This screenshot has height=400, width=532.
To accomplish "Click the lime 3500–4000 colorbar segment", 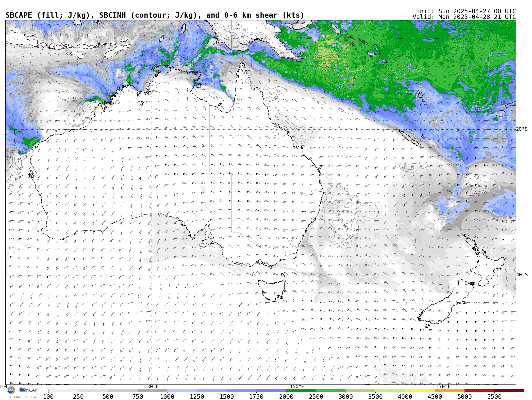I will (390, 391).
